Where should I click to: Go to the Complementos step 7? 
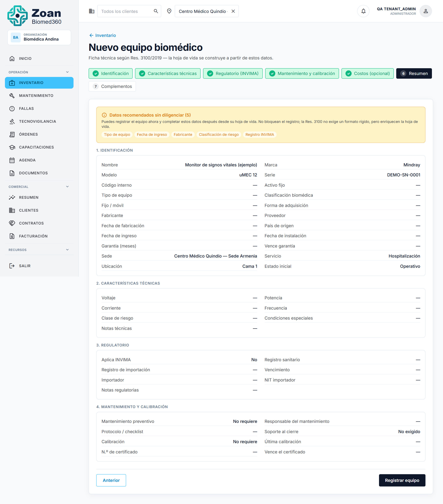tap(112, 86)
